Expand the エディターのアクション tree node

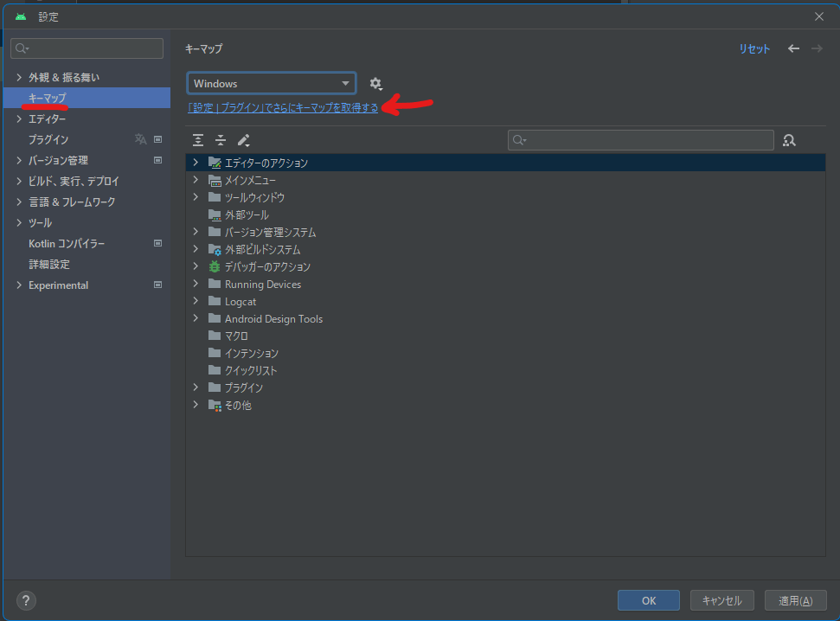click(x=196, y=163)
